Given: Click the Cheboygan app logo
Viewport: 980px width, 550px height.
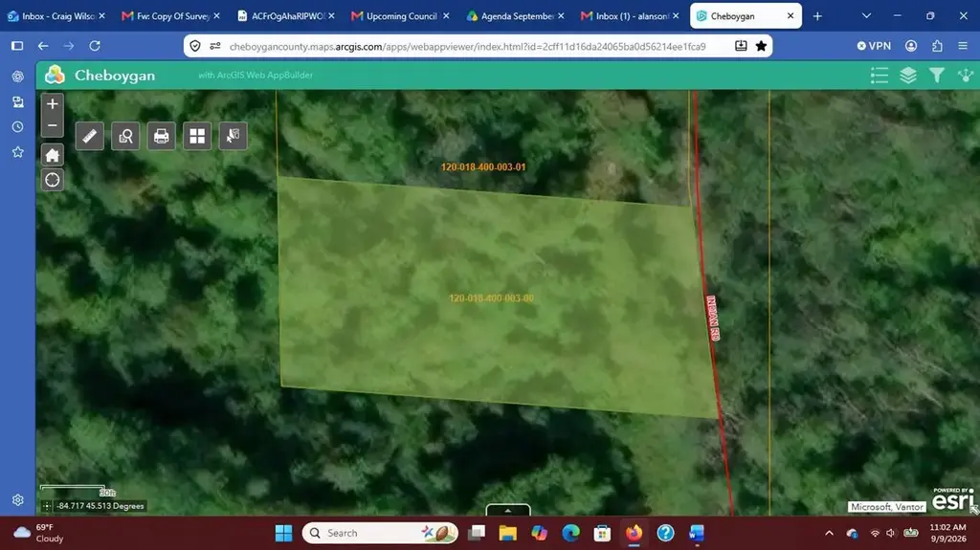Looking at the screenshot, I should coord(55,75).
